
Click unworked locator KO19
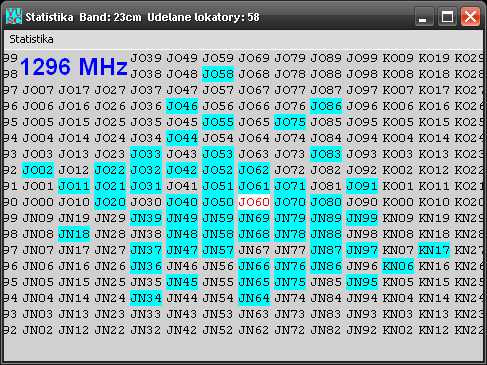[434, 58]
